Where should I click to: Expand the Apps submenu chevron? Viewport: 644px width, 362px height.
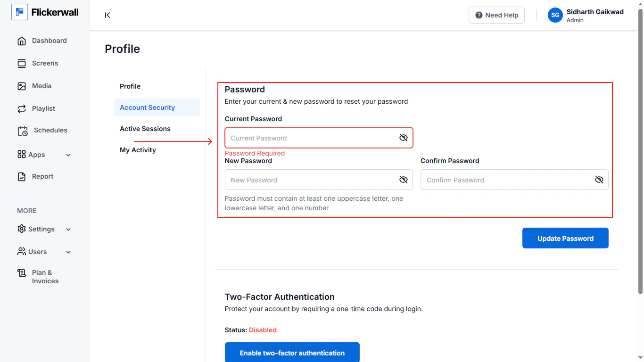click(68, 155)
